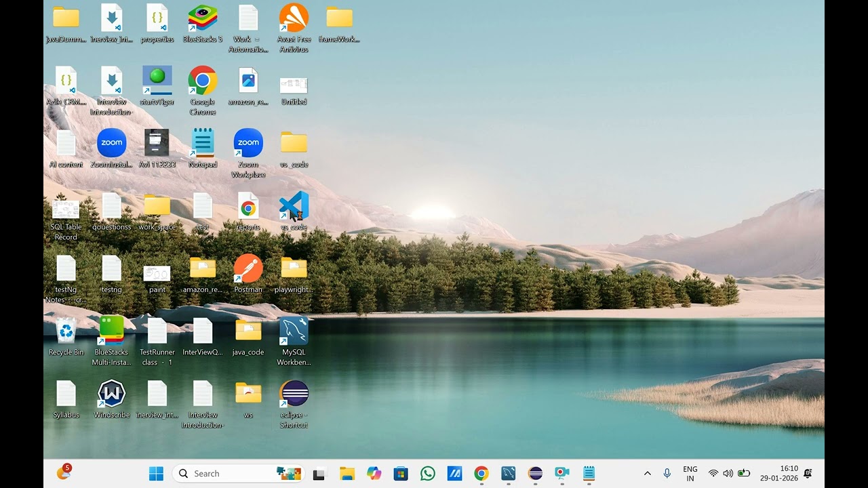
Task: Switch to Notepad in the taskbar
Action: [x=589, y=474]
